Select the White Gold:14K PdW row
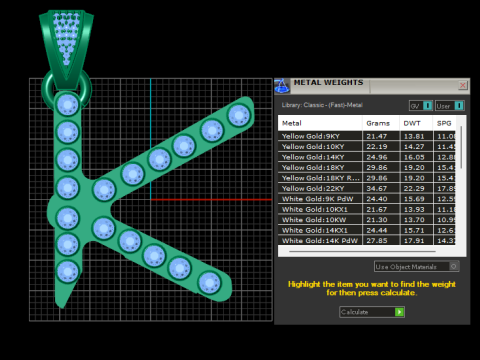The height and width of the screenshot is (360, 480). (367, 240)
